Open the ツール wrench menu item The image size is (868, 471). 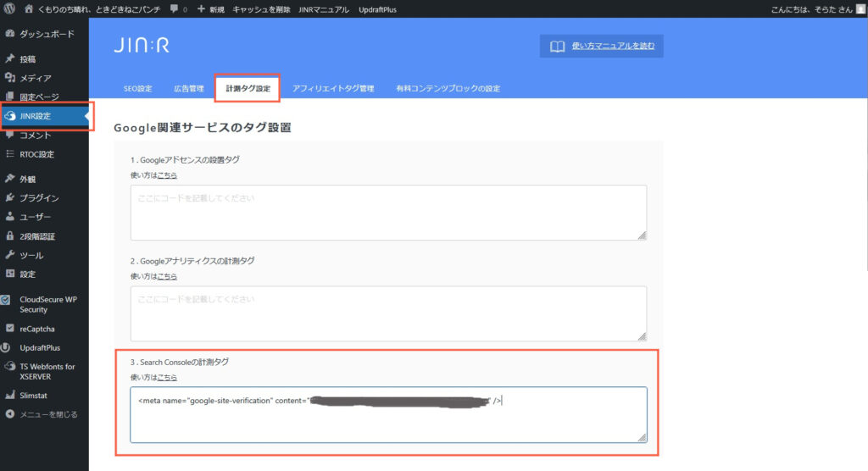(x=31, y=255)
